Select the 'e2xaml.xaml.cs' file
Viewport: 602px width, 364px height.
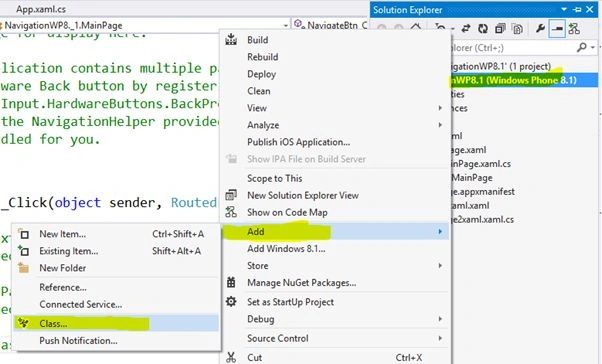(x=483, y=220)
